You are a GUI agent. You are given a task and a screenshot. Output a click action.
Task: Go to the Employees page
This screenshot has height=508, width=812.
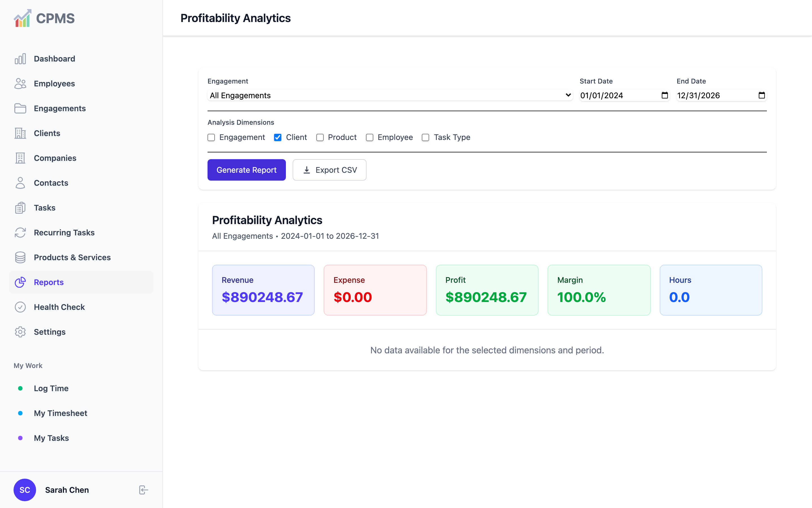81,84
